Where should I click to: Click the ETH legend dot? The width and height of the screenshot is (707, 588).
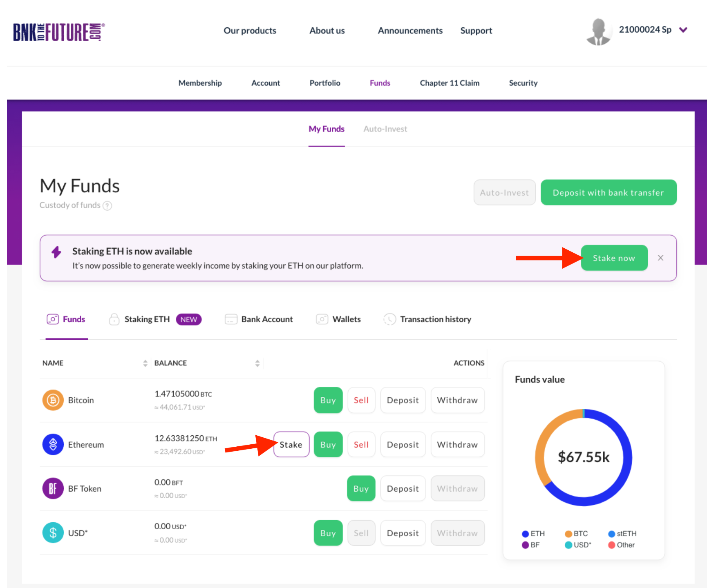525,534
